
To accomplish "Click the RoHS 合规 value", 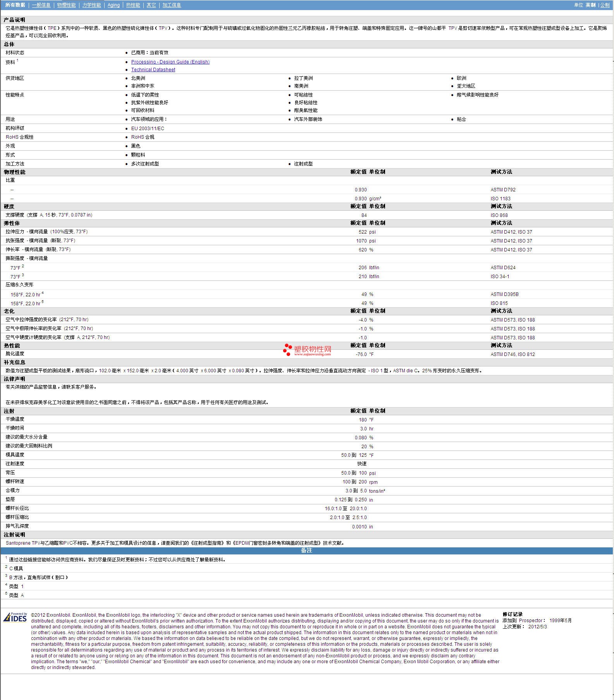I will click(x=143, y=137).
